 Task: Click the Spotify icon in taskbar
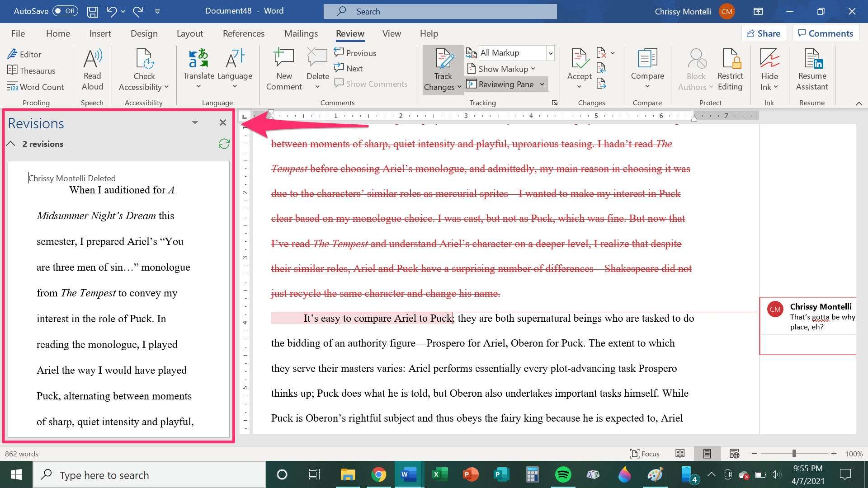562,475
